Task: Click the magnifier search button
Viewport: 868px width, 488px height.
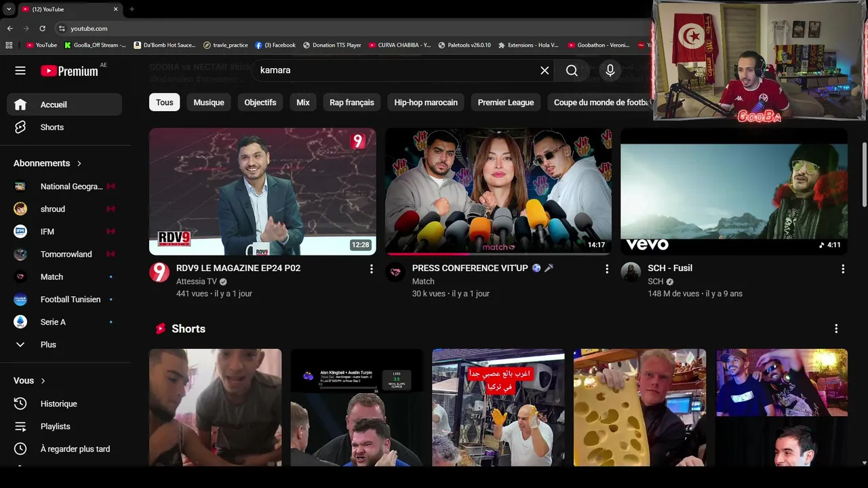Action: [x=572, y=70]
